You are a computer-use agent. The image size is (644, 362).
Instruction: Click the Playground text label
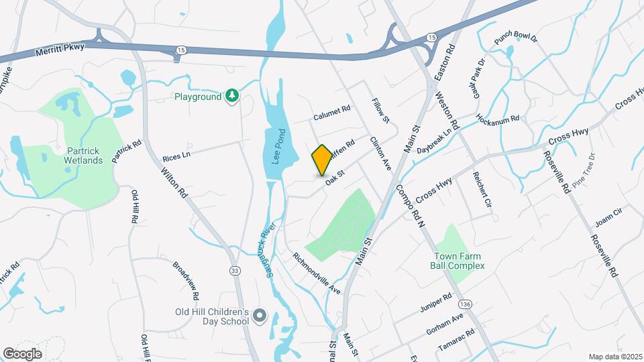(198, 97)
